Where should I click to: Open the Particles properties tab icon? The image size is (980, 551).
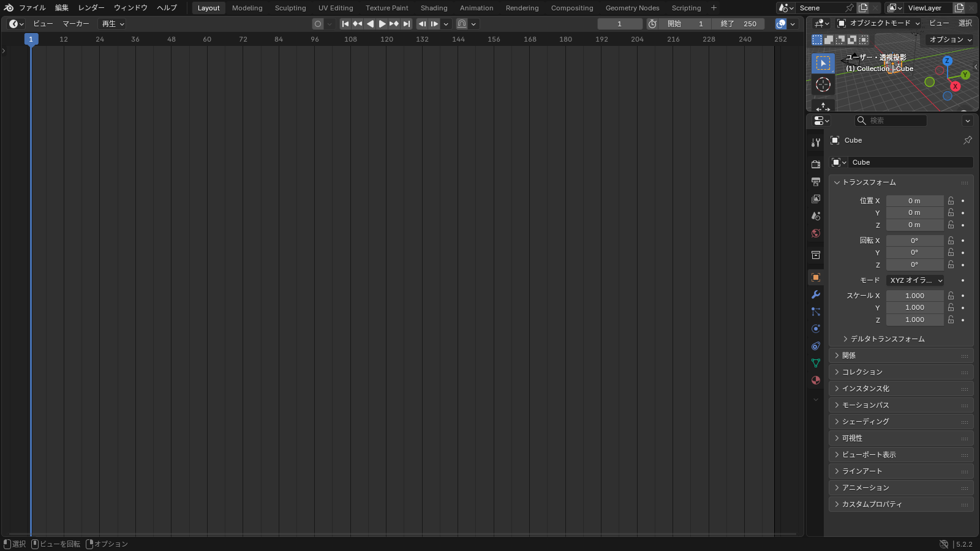point(816,312)
